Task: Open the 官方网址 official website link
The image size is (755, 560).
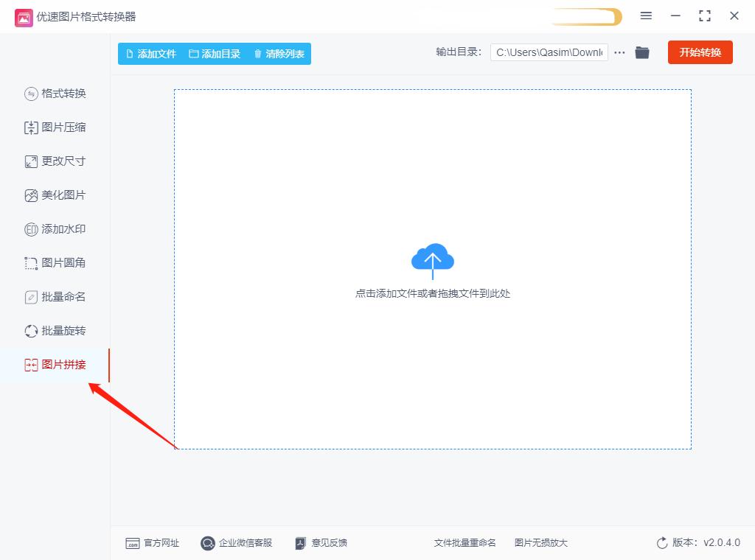Action: (x=152, y=543)
